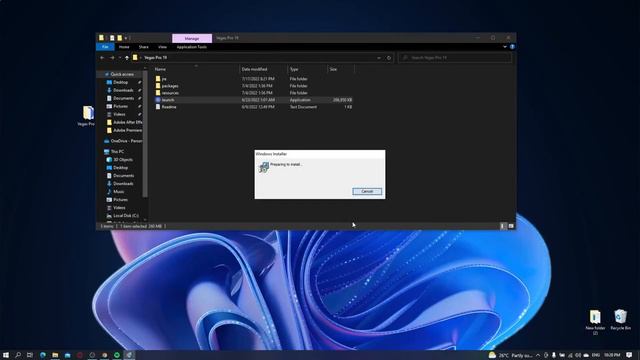The image size is (640, 360).
Task: Click the Properties quick access toolbar icon
Action: 112,38
